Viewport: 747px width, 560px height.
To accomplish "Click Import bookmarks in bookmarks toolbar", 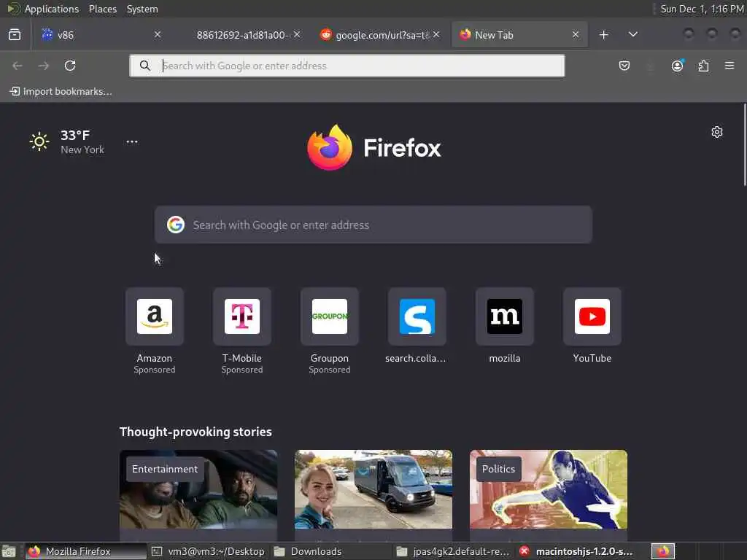I will [61, 91].
